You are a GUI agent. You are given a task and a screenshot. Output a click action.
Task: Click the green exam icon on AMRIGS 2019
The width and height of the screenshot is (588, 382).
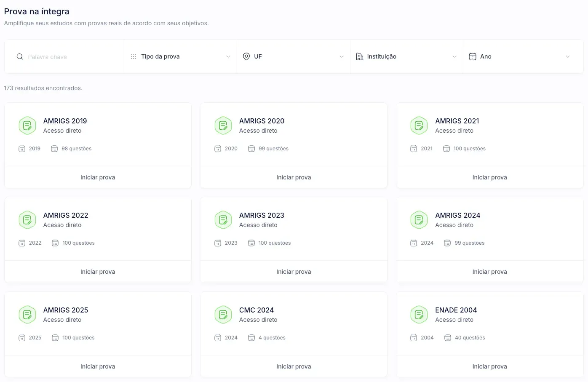tap(27, 125)
